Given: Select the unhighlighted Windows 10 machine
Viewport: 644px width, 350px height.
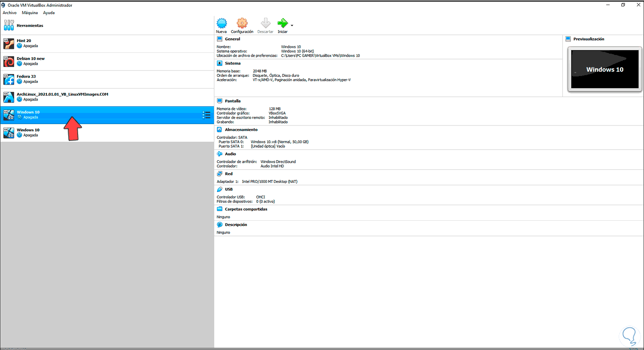Looking at the screenshot, I should tap(107, 133).
